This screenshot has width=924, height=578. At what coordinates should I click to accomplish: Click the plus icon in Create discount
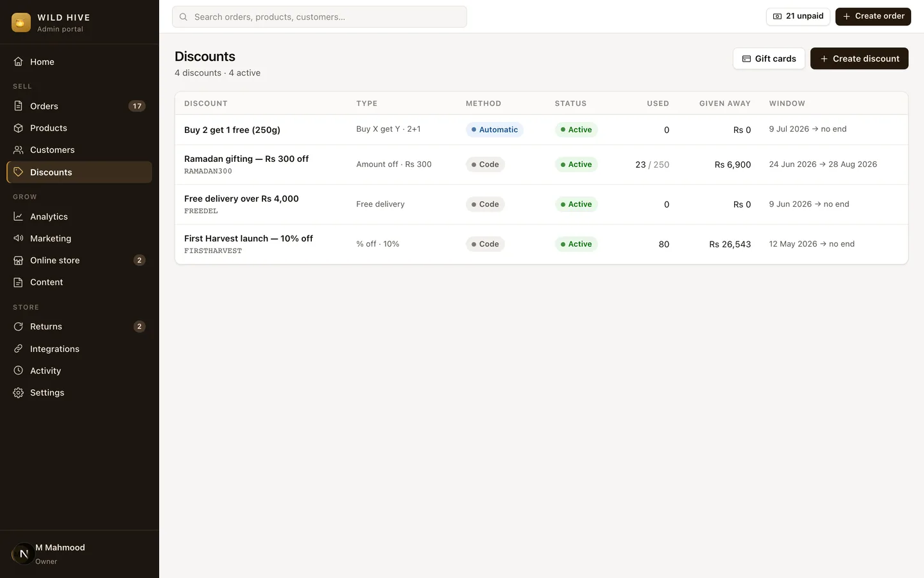pyautogui.click(x=824, y=58)
